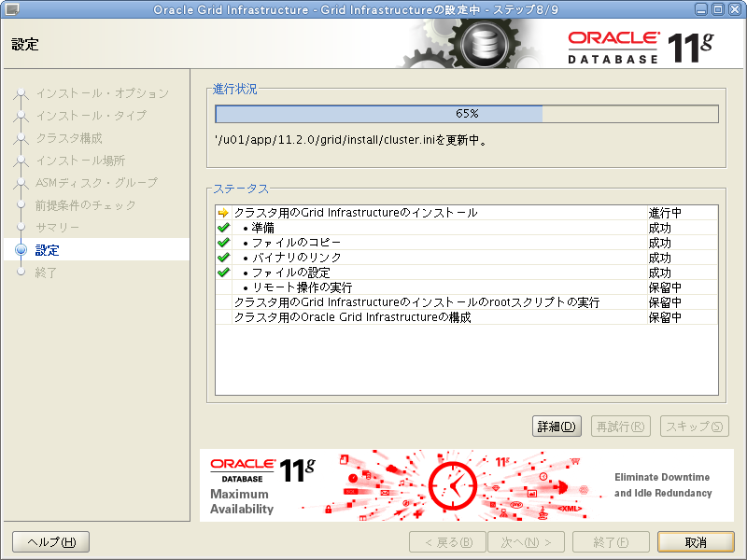This screenshot has height=560, width=747.
Task: Select the インストール・タイプ step
Action: click(x=92, y=115)
